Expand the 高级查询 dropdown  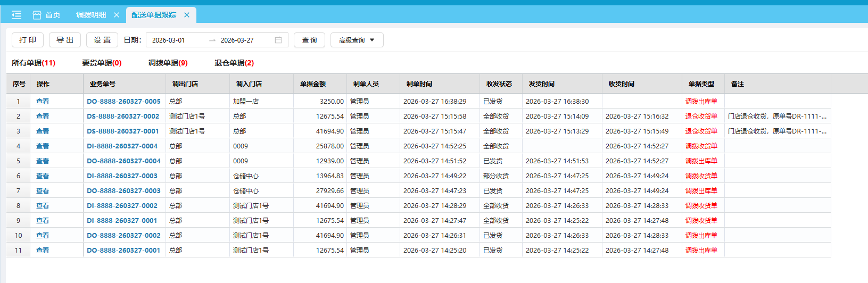click(357, 40)
